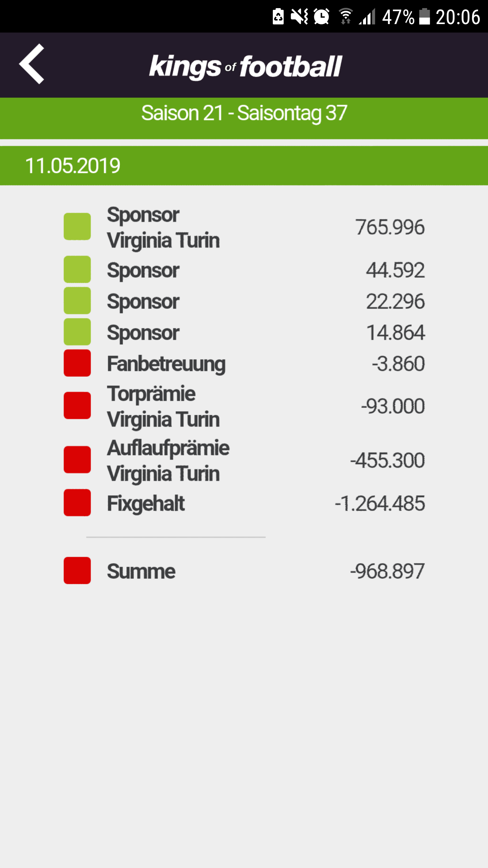
Task: Open the 11.05.2019 date section
Action: [244, 165]
